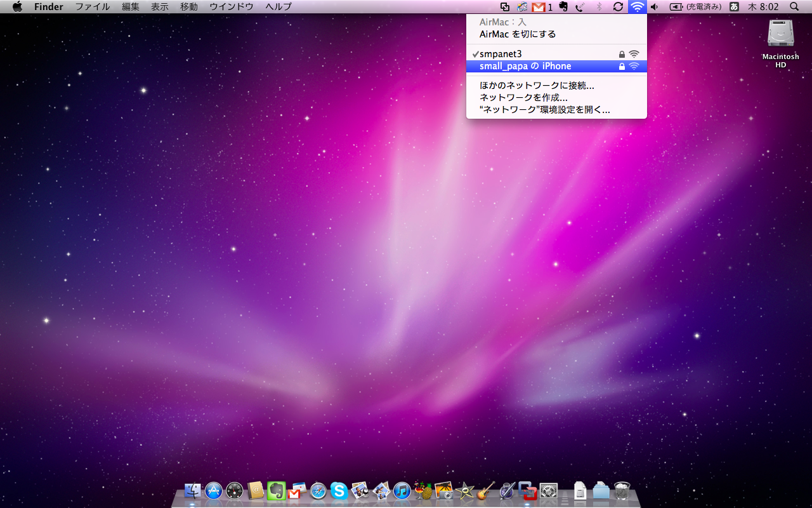Launch the Gmail mail app in Dock
This screenshot has width=812, height=508.
click(x=297, y=490)
